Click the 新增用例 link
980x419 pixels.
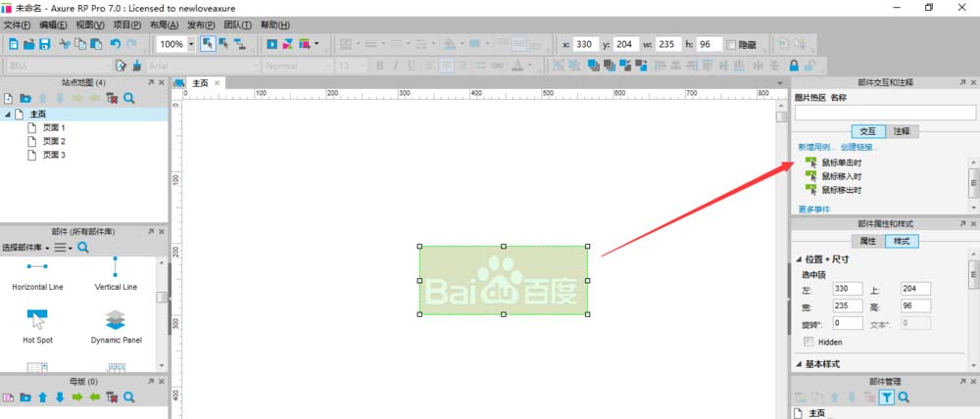817,148
